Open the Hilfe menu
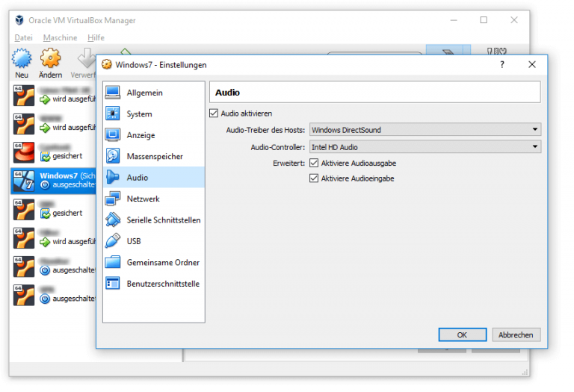This screenshot has width=574, height=392. tap(96, 37)
